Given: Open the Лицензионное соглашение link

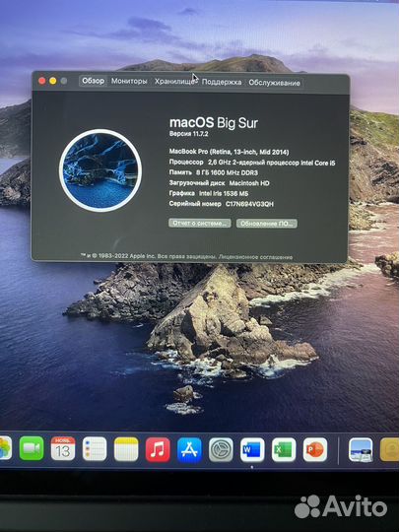Looking at the screenshot, I should pyautogui.click(x=255, y=257).
